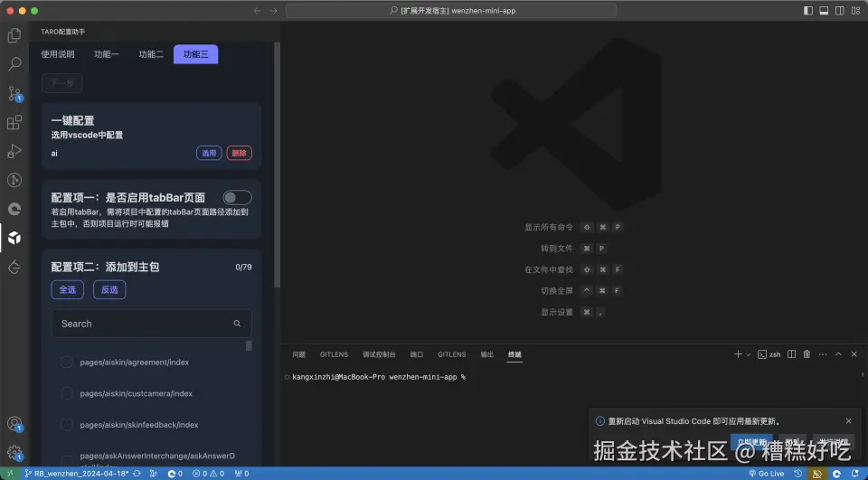Click the terminal prompt line
The width and height of the screenshot is (868, 480).
click(x=379, y=377)
